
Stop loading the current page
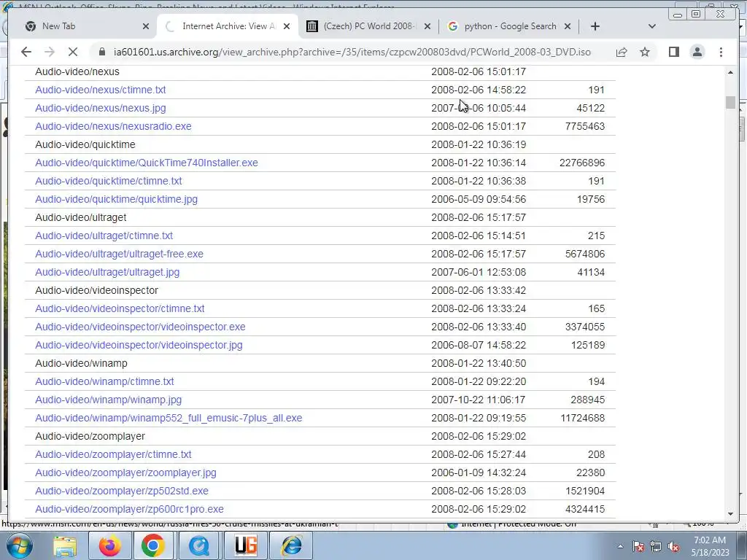72,52
